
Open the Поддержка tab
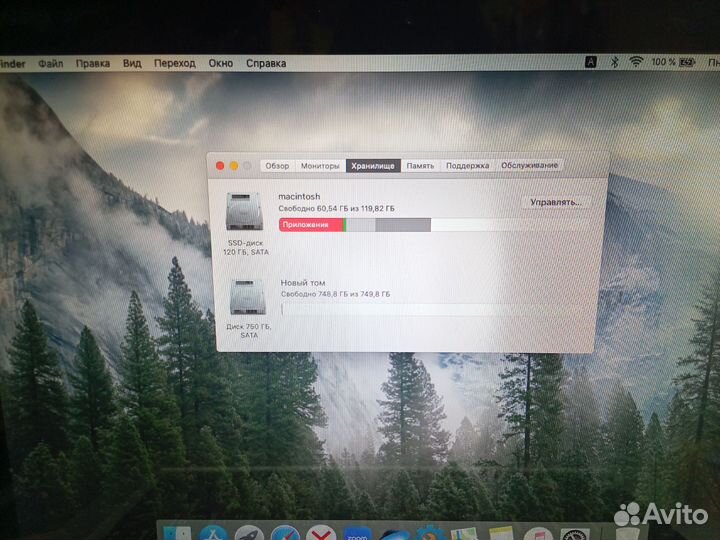(467, 165)
